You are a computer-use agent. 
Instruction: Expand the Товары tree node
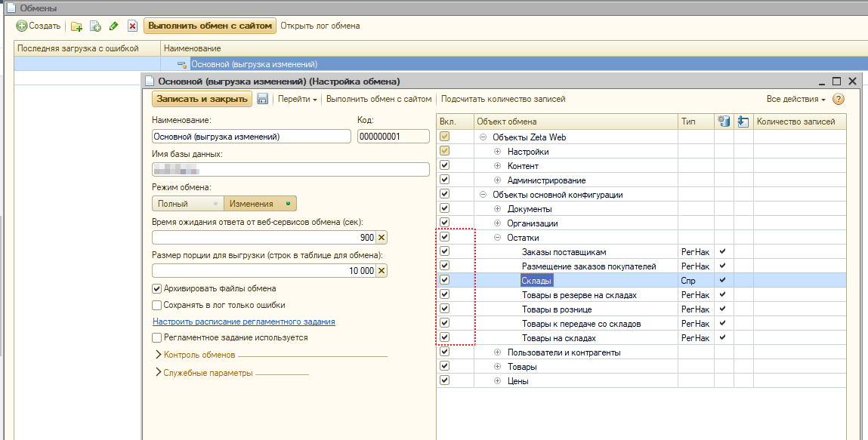[497, 367]
